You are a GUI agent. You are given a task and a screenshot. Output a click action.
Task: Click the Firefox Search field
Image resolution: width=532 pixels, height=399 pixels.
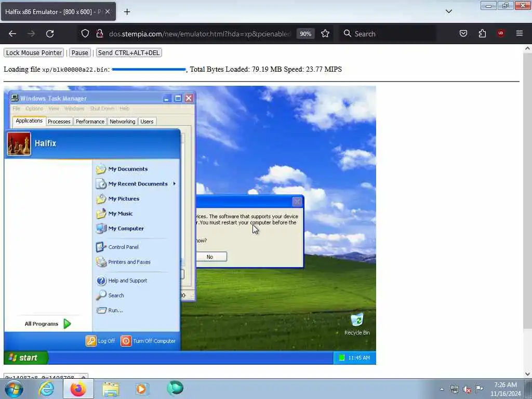tap(388, 34)
